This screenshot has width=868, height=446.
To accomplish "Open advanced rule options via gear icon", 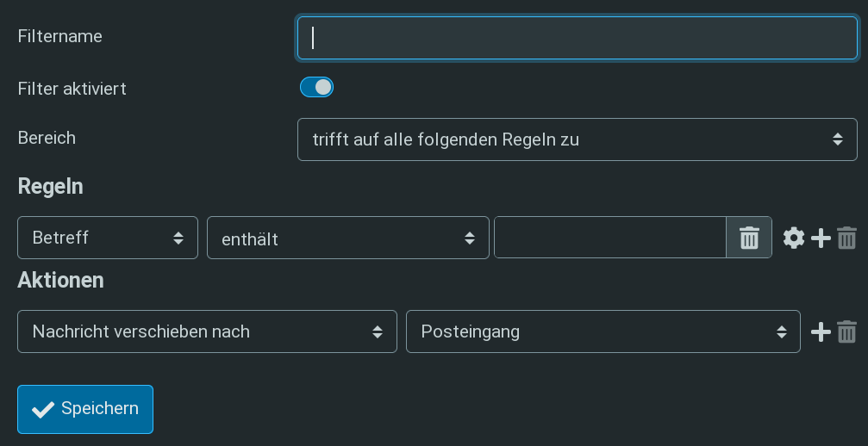I will [794, 238].
